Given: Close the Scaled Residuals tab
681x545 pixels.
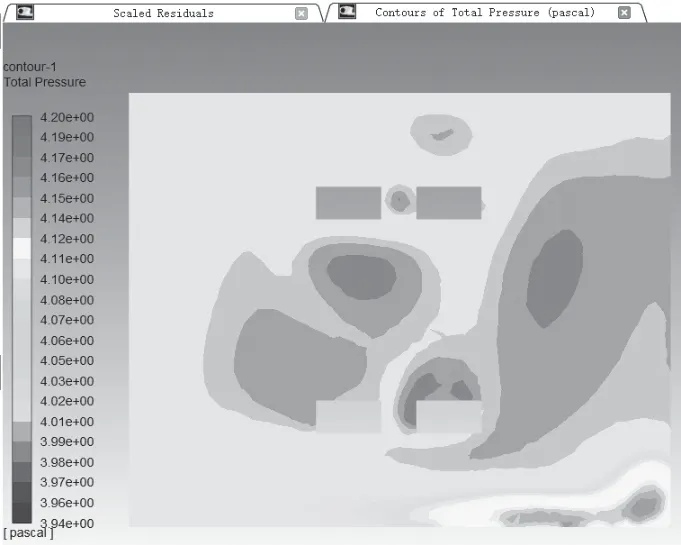Looking at the screenshot, I should pos(301,13).
